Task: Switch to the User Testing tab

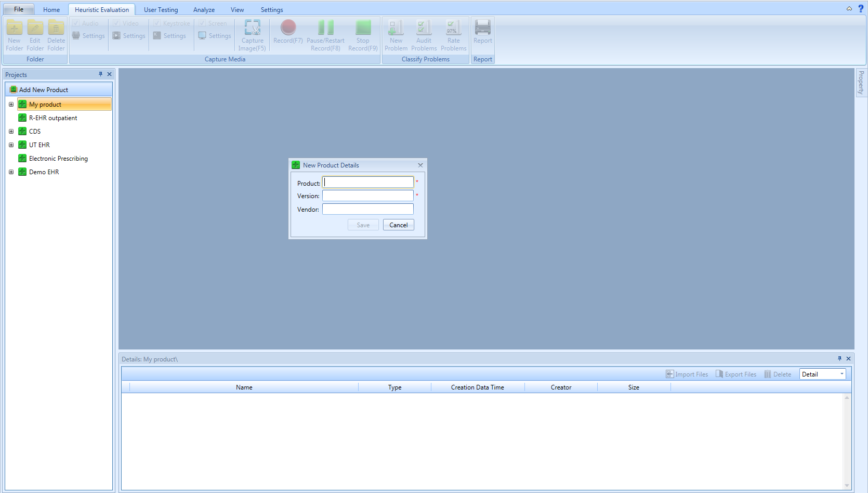Action: pos(161,10)
